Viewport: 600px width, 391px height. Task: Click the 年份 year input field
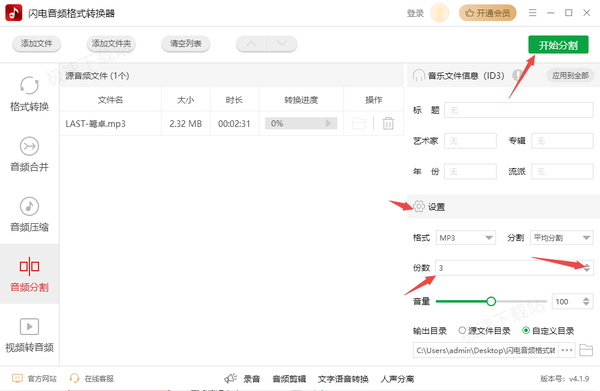click(x=470, y=171)
